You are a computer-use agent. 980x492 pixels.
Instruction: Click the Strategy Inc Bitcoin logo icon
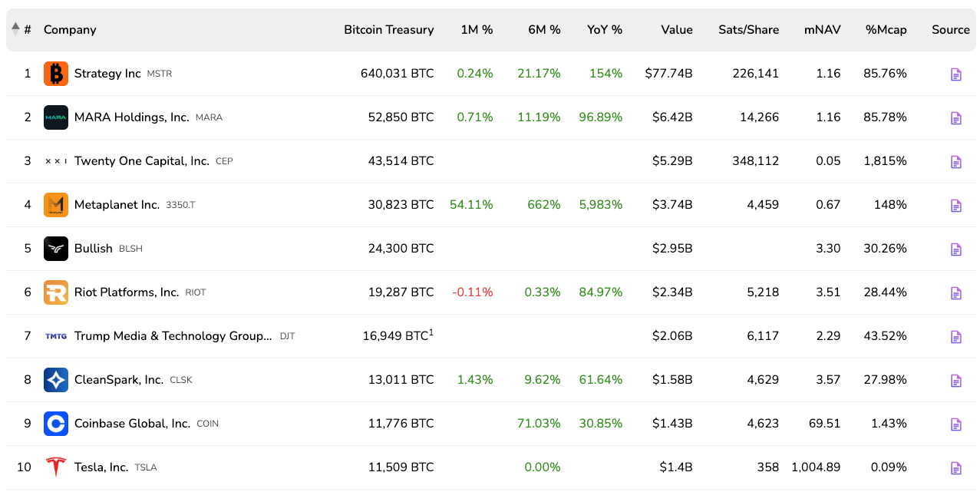56,74
